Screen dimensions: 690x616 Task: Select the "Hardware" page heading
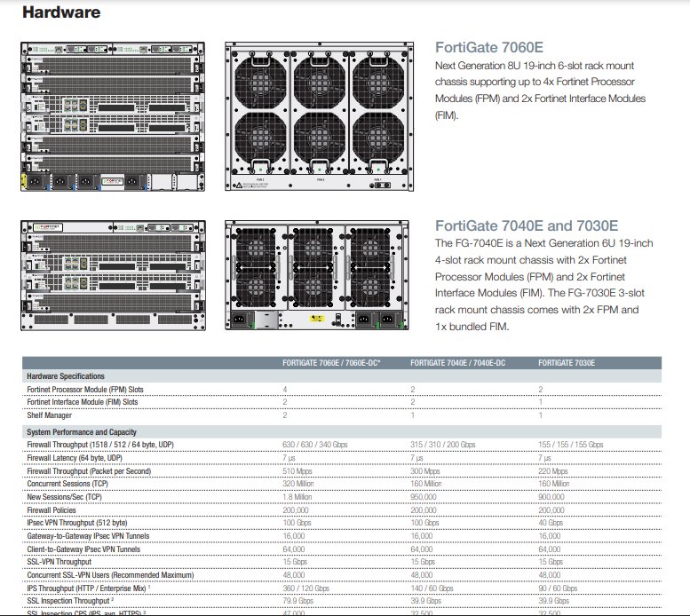pyautogui.click(x=61, y=12)
